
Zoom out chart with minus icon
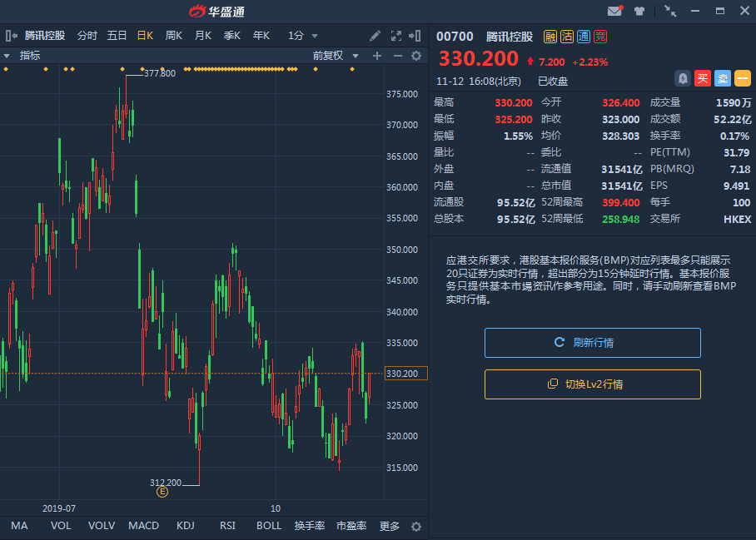(398, 56)
